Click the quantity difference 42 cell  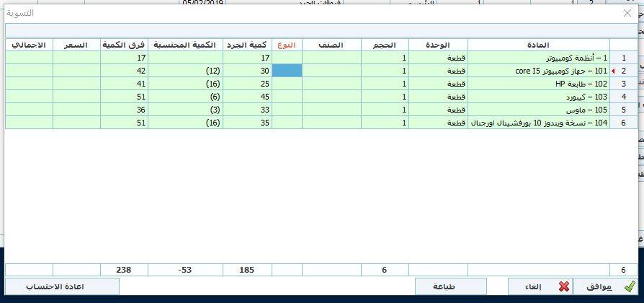click(124, 71)
